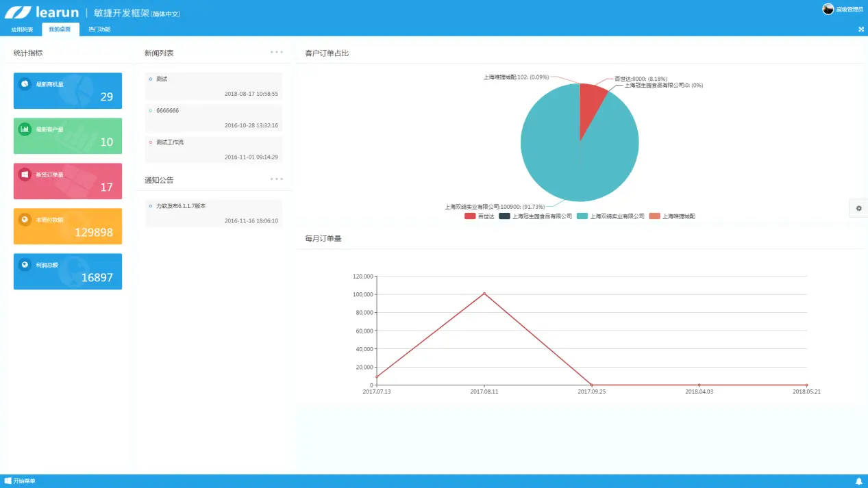Image resolution: width=868 pixels, height=488 pixels.
Task: Click the pie icon on 最新商机量 card
Action: coord(25,84)
